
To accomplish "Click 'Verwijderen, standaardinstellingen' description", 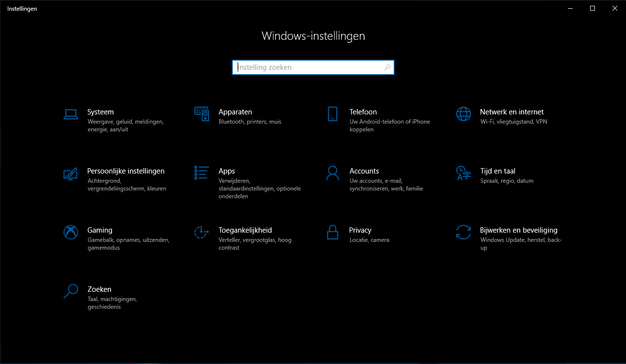I will [x=260, y=189].
